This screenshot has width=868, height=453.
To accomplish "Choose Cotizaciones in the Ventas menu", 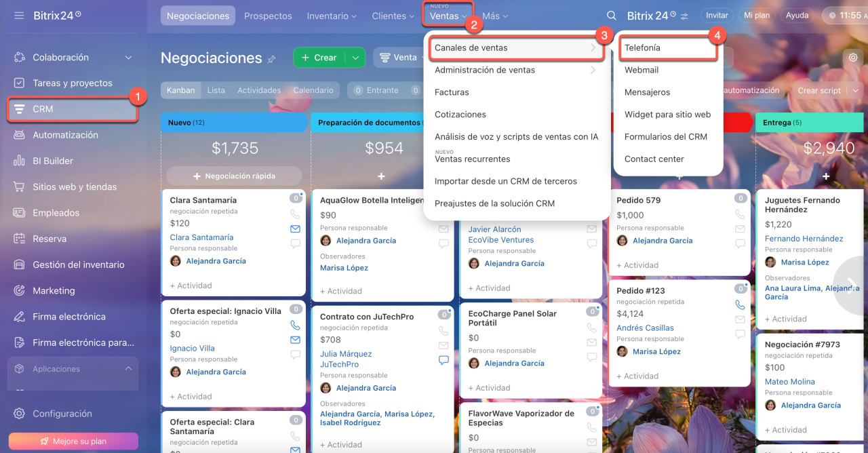I will tap(460, 115).
